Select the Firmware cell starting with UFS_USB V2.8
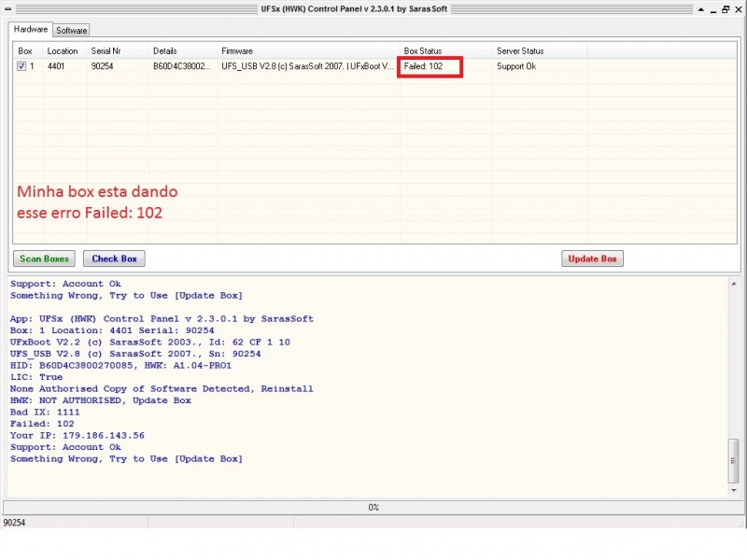Viewport: 747px width, 560px height. point(308,66)
